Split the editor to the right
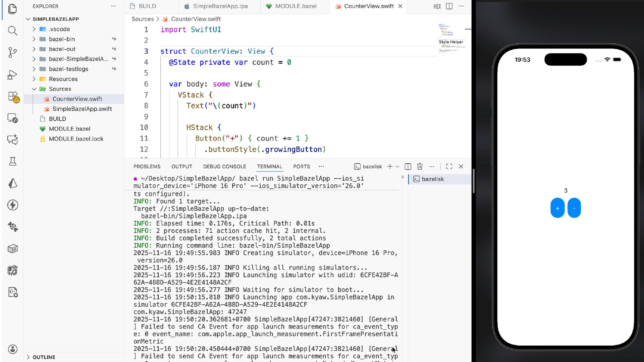Image resolution: width=644 pixels, height=362 pixels. 449,6
